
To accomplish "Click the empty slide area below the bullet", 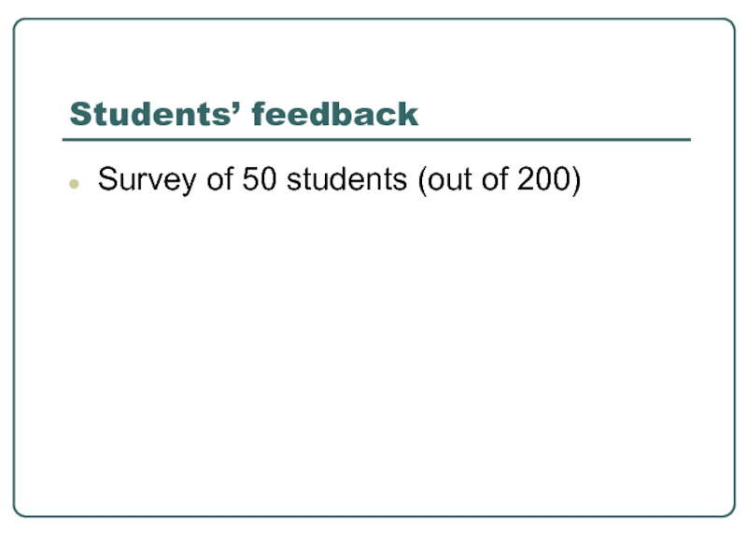I will pos(373,355).
